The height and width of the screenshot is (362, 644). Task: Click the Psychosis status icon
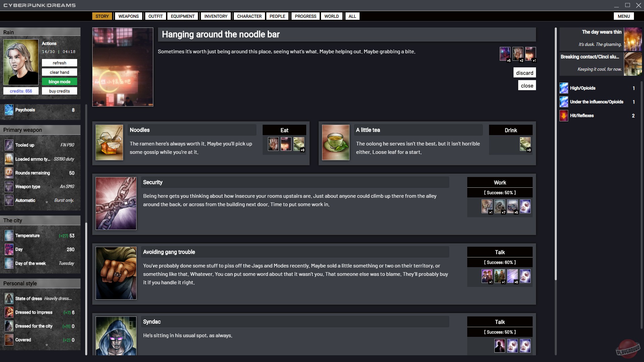point(9,110)
